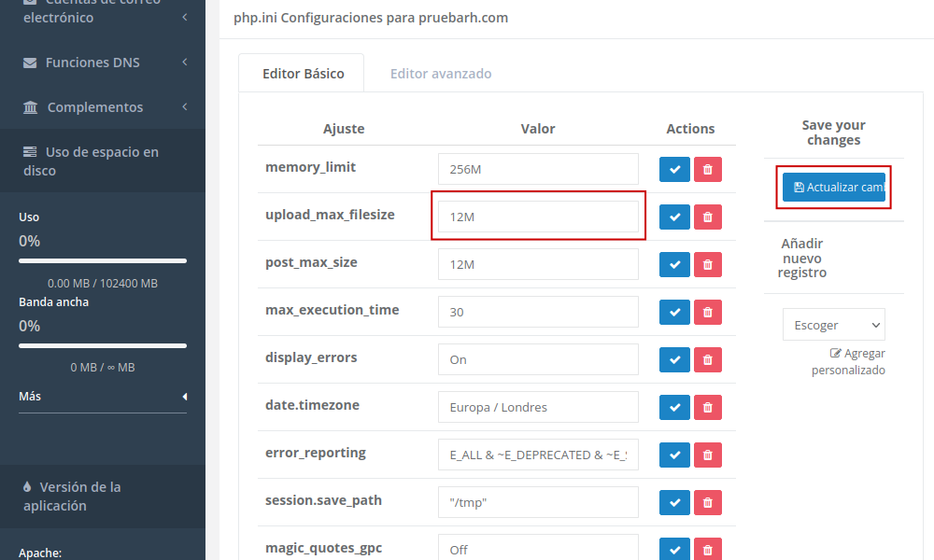This screenshot has width=934, height=560.
Task: Open the Escoger dropdown
Action: pos(833,325)
